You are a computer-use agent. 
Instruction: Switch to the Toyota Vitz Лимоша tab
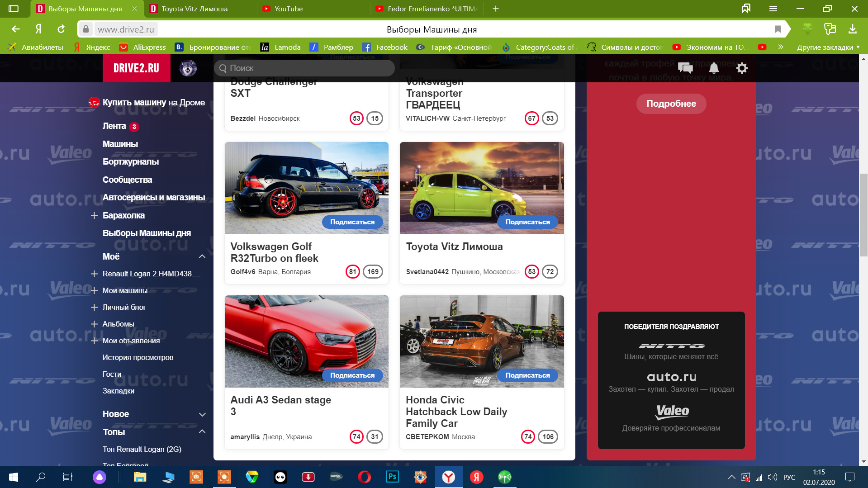194,9
